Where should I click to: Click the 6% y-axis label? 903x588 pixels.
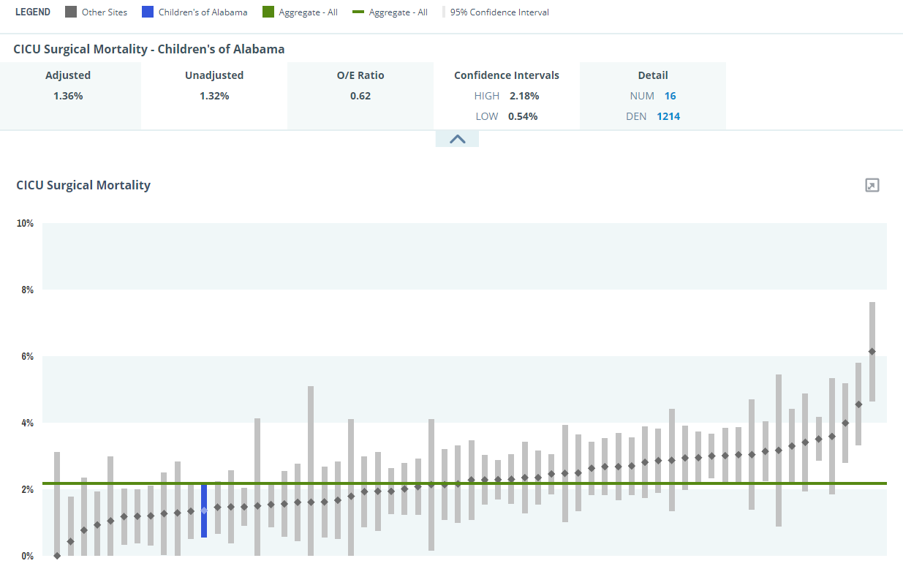click(27, 356)
